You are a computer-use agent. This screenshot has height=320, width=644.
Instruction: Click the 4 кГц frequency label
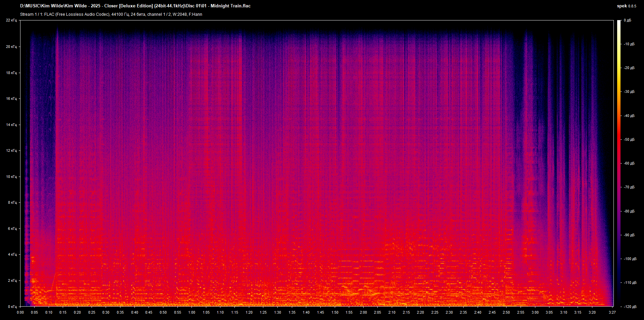tap(12, 254)
